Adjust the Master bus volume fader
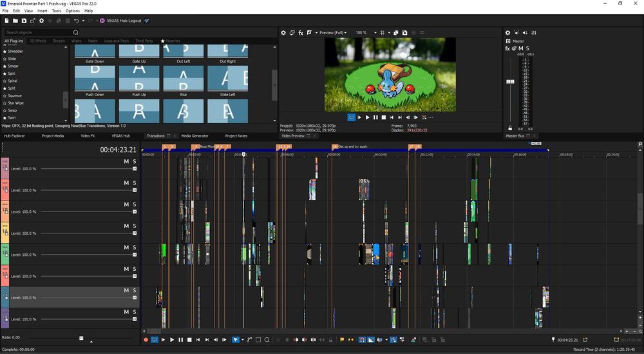Image resolution: width=644 pixels, height=354 pixels. pos(510,82)
